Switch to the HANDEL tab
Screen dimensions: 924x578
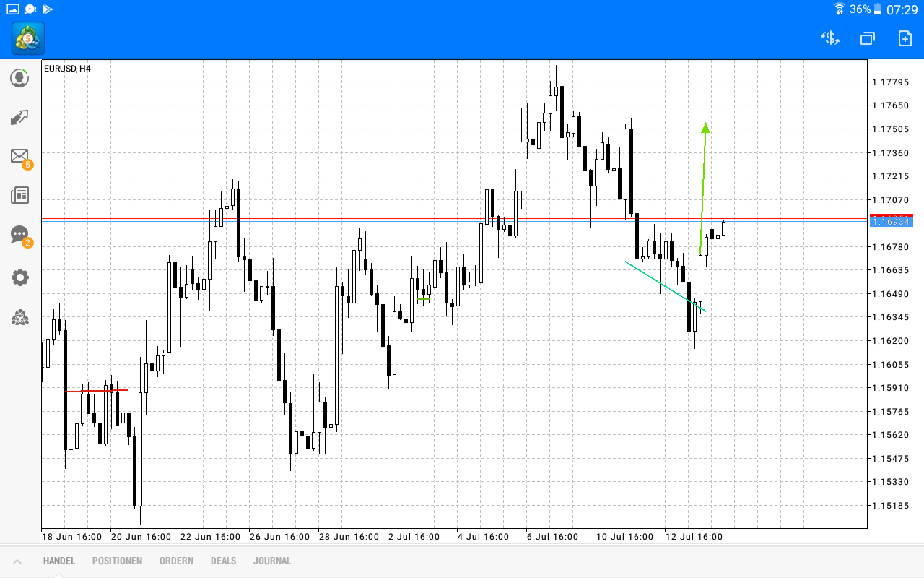[58, 561]
